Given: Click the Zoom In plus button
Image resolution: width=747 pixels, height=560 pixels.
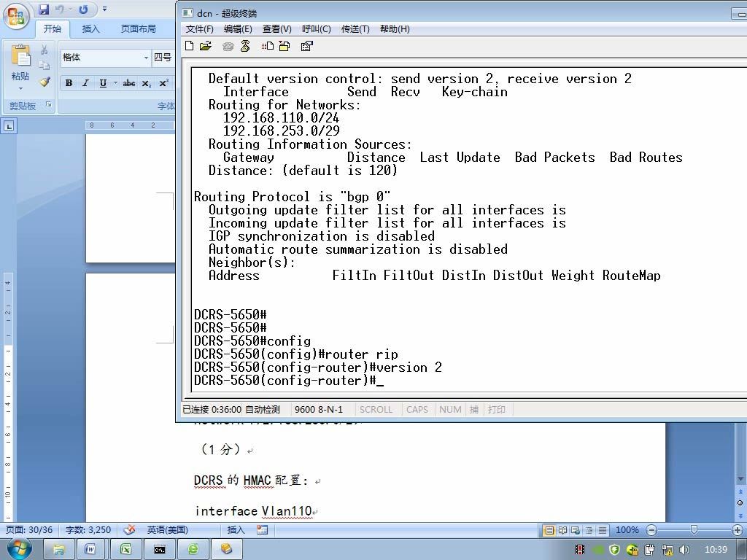Looking at the screenshot, I should tap(737, 529).
